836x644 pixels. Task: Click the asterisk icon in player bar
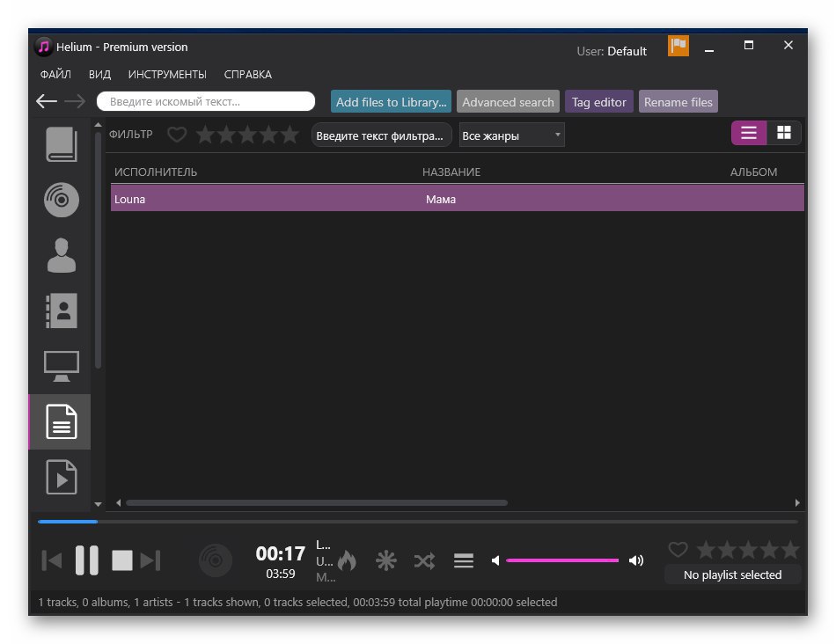(x=386, y=560)
